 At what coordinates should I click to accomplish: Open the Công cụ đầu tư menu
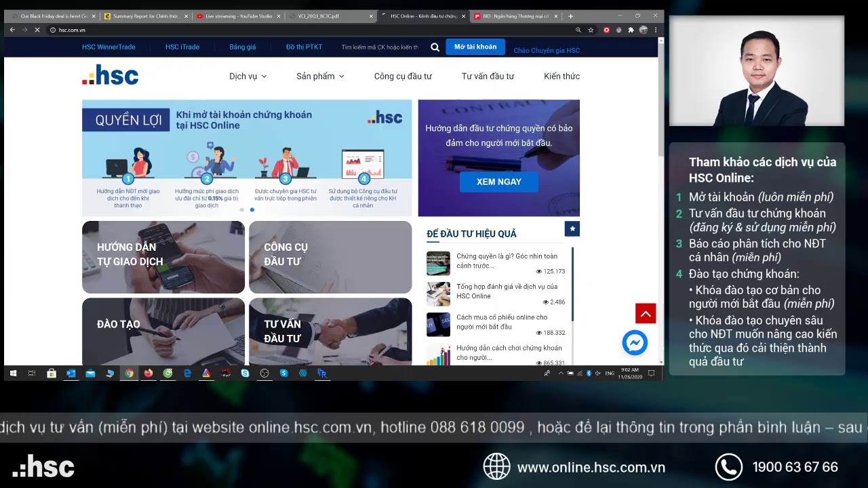tap(403, 76)
